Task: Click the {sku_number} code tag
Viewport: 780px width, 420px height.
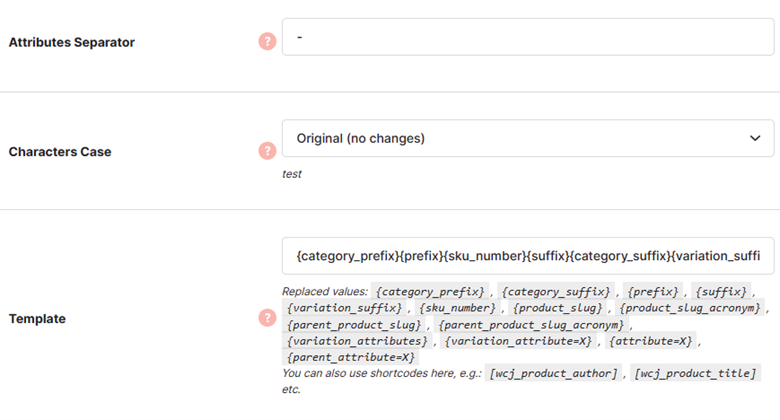Action: coord(457,308)
